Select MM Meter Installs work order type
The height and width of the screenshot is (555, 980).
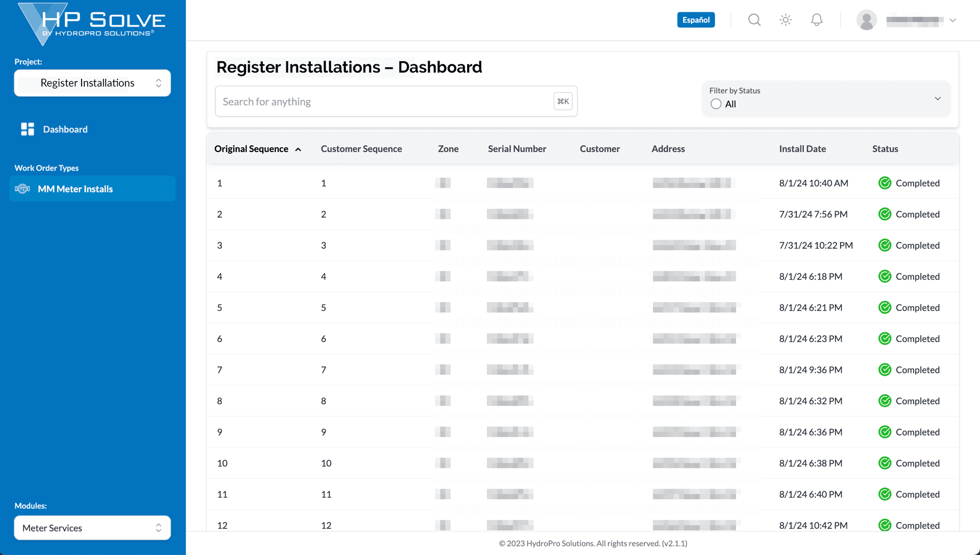pos(76,189)
